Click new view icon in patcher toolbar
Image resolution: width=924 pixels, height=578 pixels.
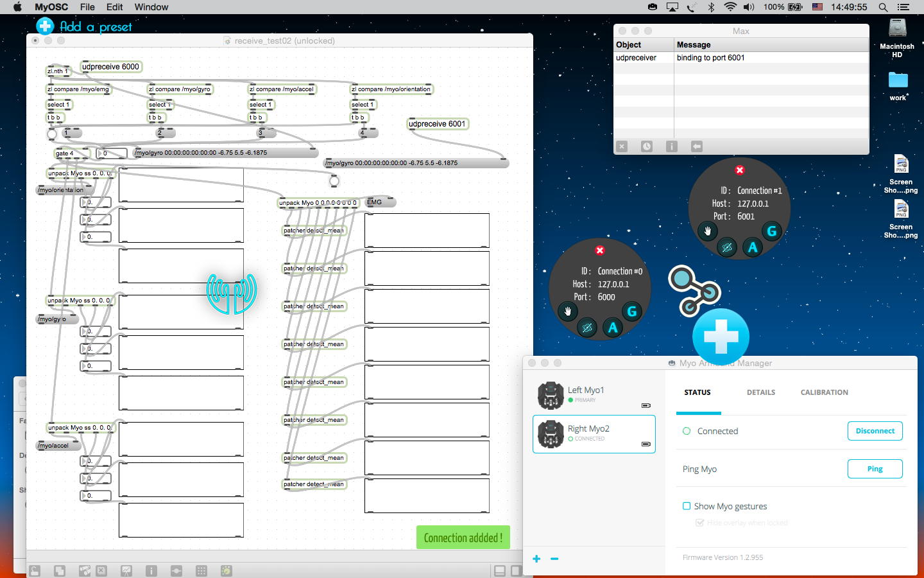point(59,570)
